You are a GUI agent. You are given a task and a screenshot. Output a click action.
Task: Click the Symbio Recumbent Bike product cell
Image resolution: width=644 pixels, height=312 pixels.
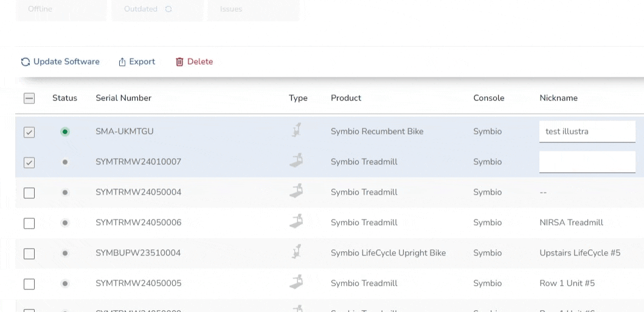(x=377, y=132)
